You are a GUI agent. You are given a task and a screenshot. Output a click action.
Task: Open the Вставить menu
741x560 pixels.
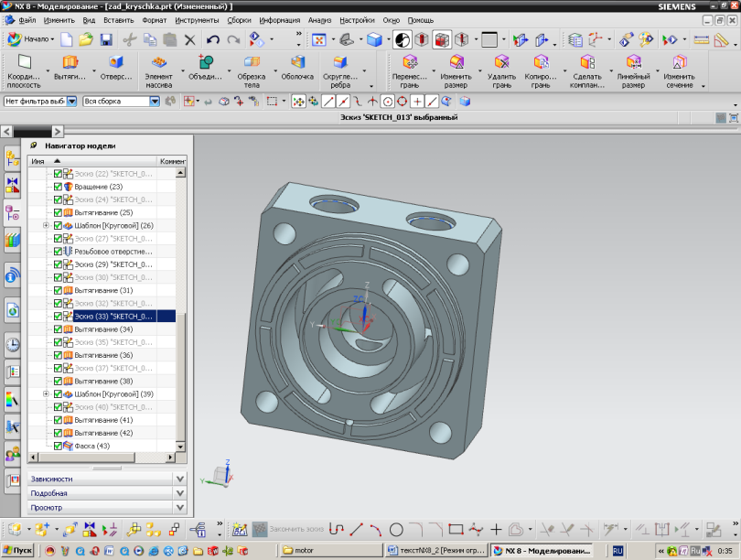[x=118, y=19]
